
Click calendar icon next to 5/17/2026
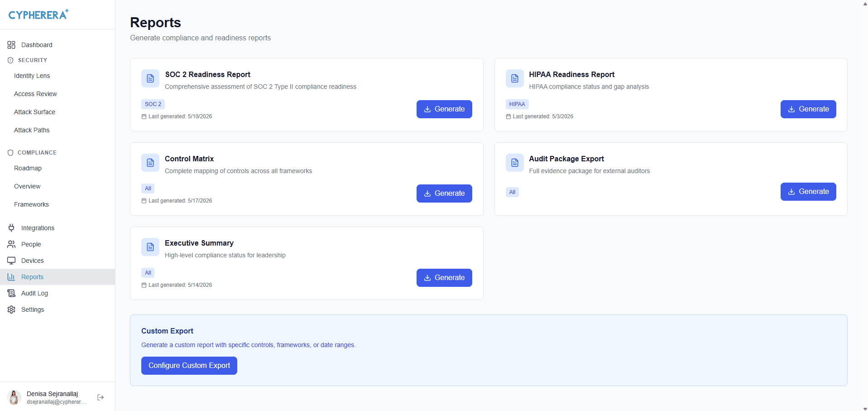(x=144, y=201)
